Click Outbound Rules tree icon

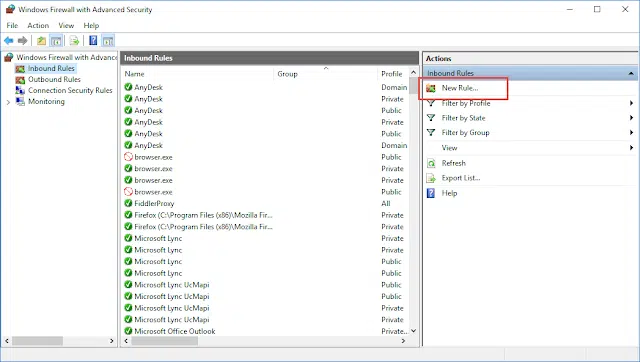tap(20, 80)
